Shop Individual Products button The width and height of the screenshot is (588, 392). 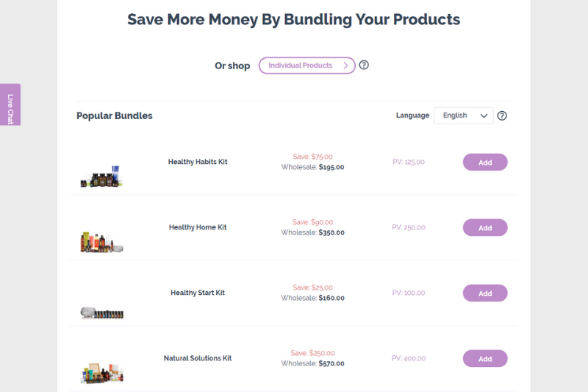[x=306, y=65]
